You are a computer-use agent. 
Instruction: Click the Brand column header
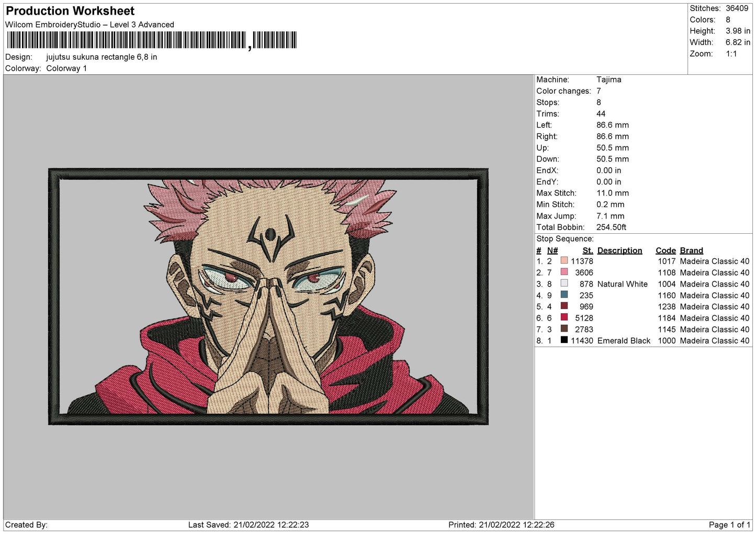(x=691, y=251)
